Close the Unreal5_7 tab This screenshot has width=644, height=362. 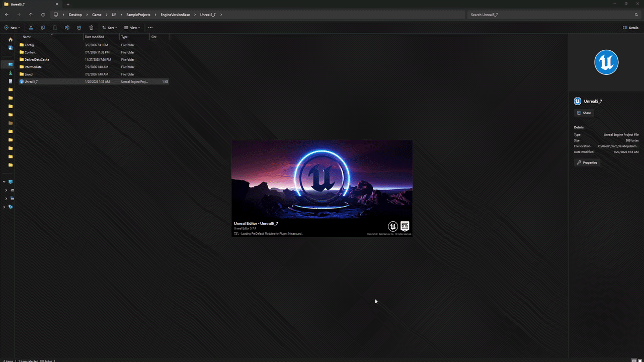pyautogui.click(x=57, y=4)
